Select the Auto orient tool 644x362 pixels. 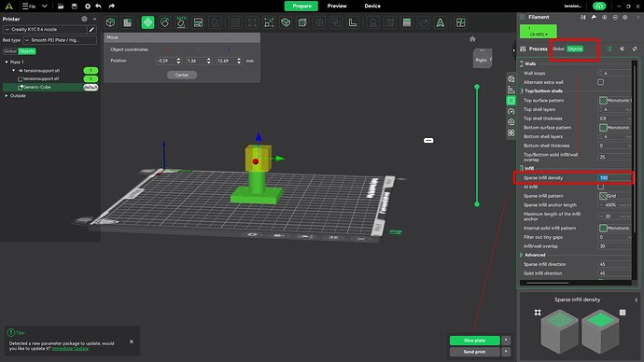(181, 22)
